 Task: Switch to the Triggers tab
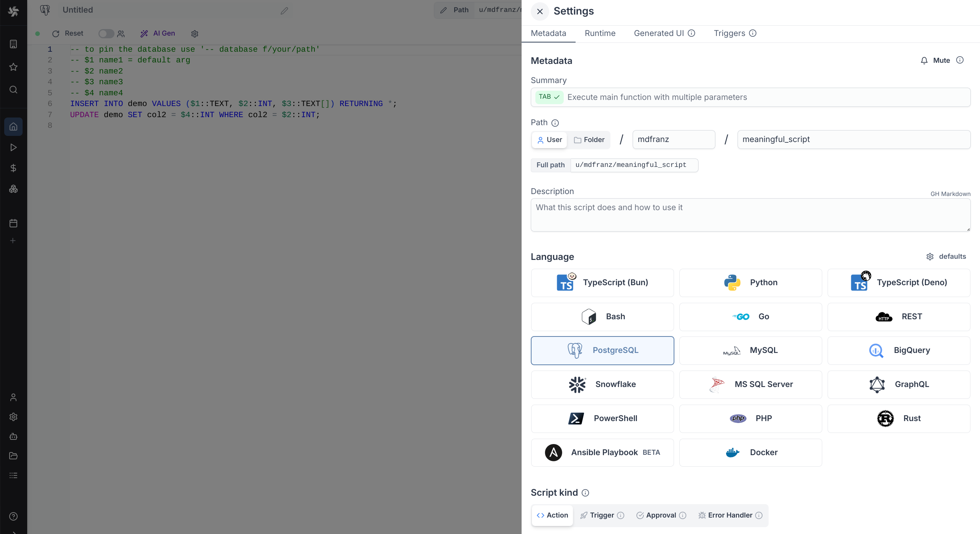[729, 33]
